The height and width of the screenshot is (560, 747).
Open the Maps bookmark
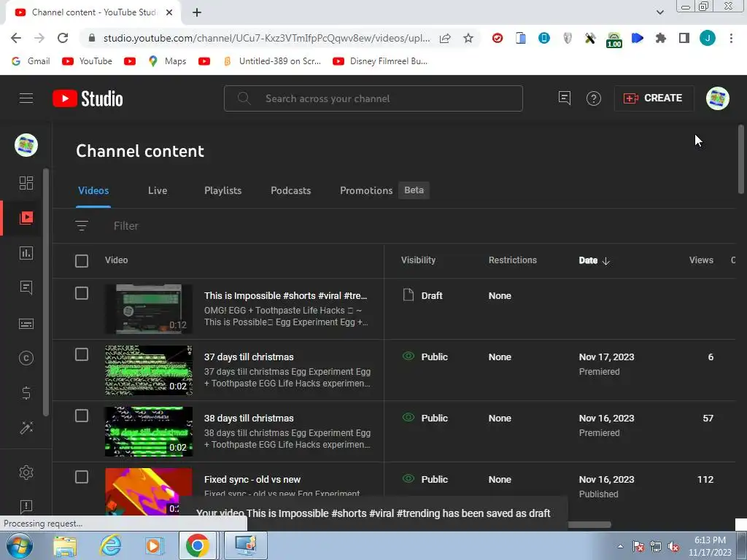pyautogui.click(x=167, y=61)
